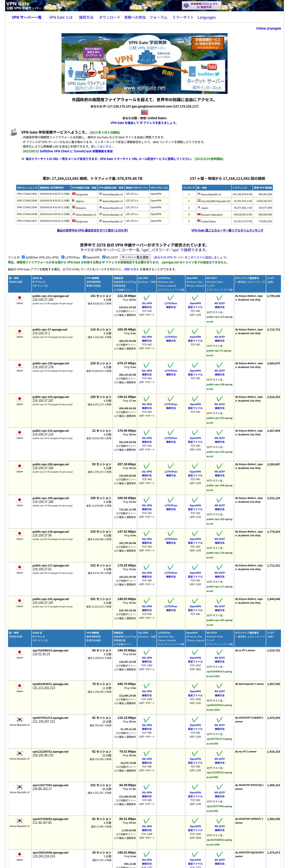Click the L2TP/IPsec checkmark for public-vpn-37

click(x=171, y=331)
